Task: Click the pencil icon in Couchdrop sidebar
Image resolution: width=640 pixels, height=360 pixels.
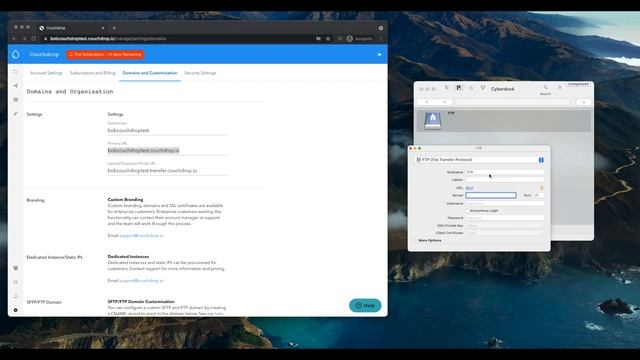Action: [x=16, y=114]
